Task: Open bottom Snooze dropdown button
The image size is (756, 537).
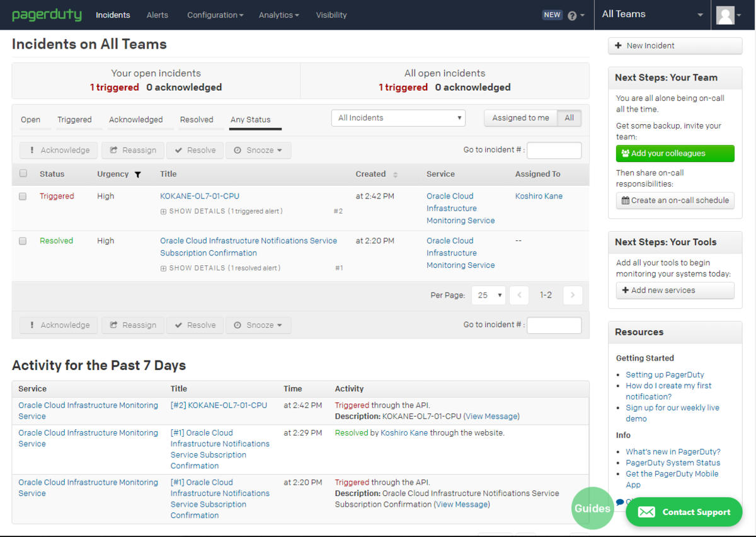Action: coord(258,325)
